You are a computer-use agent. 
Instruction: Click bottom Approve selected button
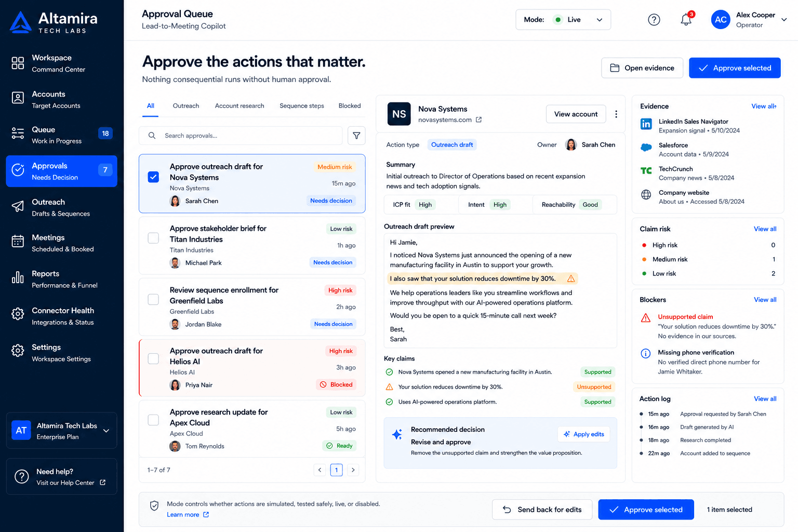(x=646, y=510)
